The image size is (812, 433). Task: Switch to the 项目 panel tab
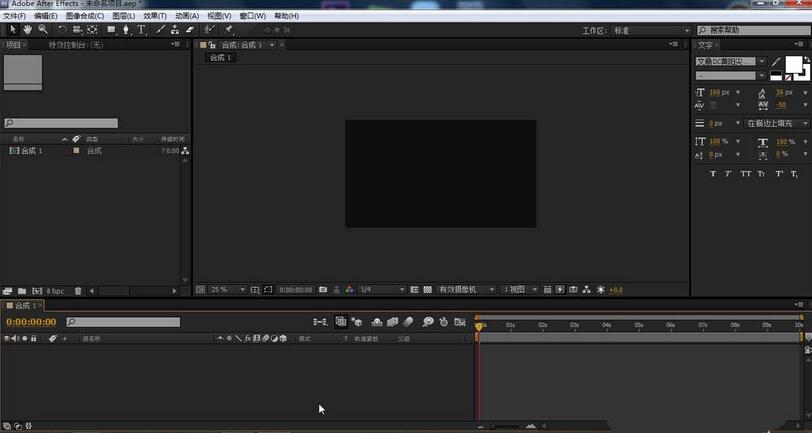[13, 45]
